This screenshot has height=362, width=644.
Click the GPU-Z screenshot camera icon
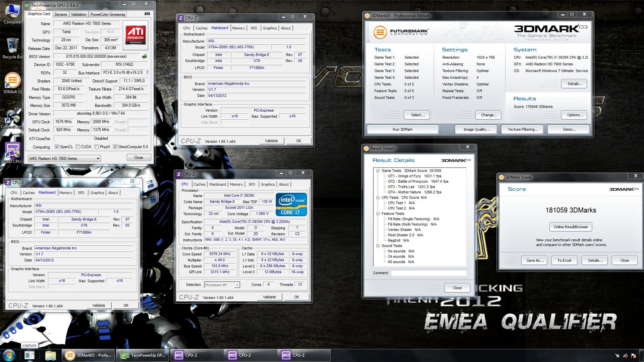coord(147,14)
